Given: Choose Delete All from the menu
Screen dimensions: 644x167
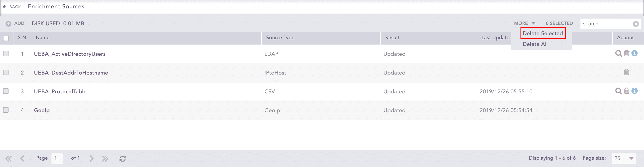Looking at the screenshot, I should [535, 44].
